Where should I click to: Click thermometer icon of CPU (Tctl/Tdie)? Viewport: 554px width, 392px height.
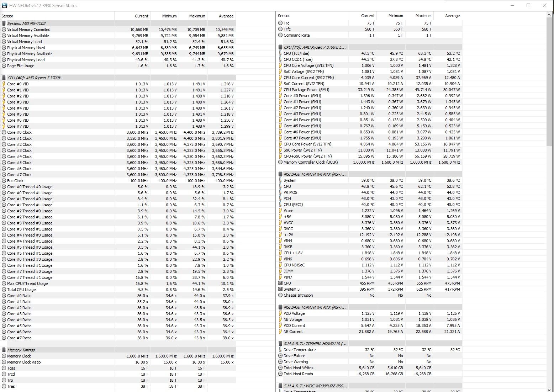280,53
